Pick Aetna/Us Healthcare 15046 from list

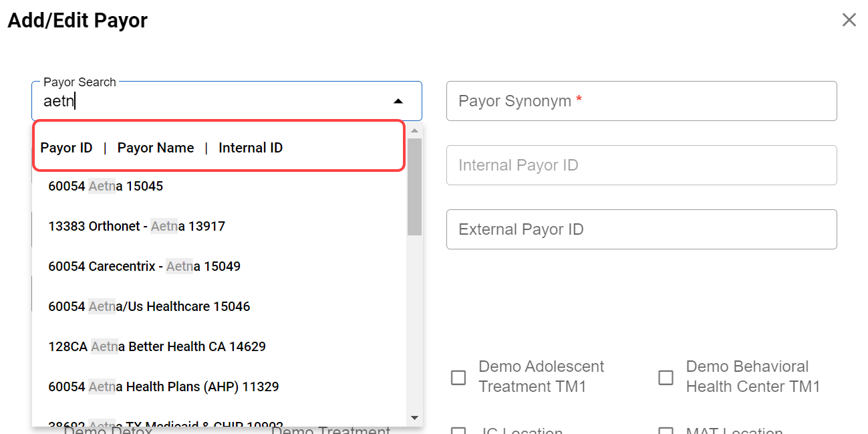(x=149, y=306)
